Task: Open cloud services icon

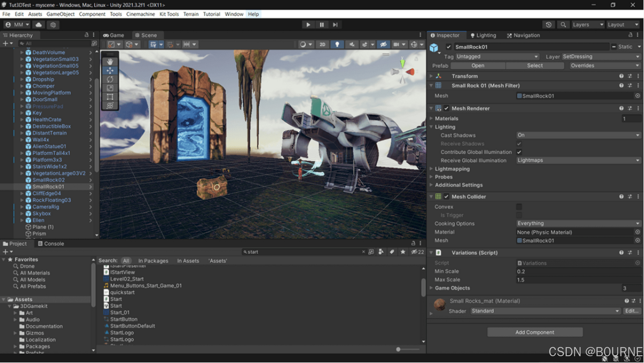Action: point(39,25)
